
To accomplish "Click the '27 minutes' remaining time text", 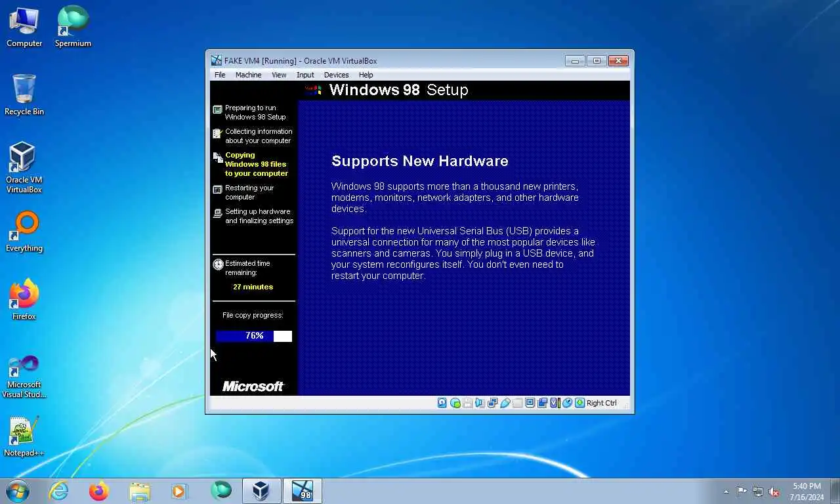I will tap(253, 287).
